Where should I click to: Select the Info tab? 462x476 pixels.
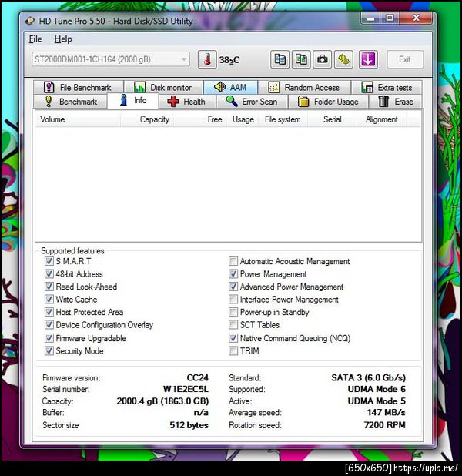point(133,100)
